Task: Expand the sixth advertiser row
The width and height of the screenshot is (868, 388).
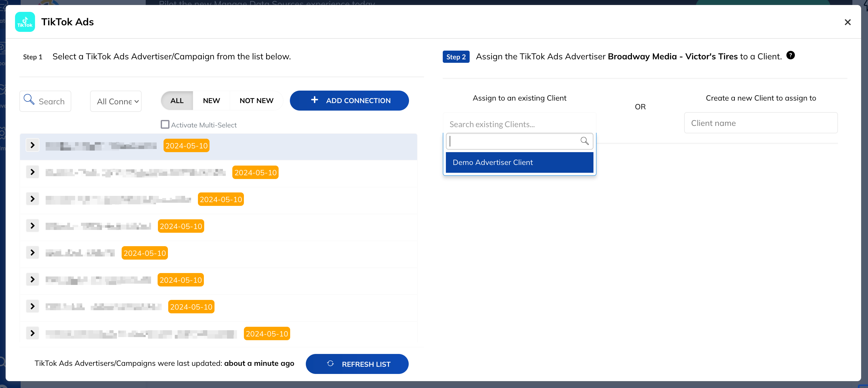Action: pos(32,280)
